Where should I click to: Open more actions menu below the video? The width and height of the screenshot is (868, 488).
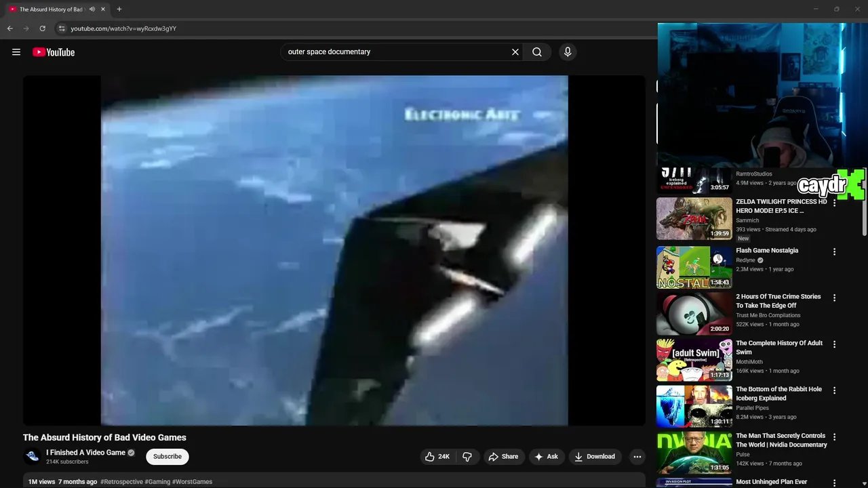(x=637, y=457)
